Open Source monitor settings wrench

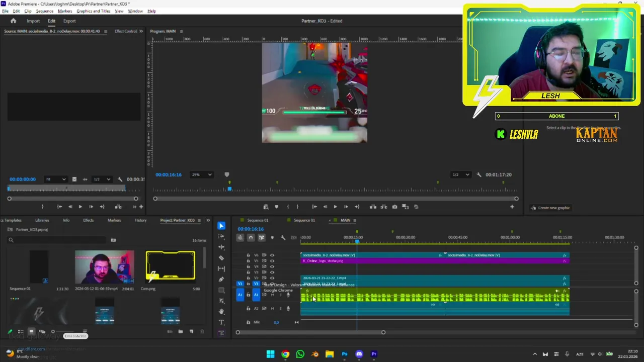tap(120, 179)
